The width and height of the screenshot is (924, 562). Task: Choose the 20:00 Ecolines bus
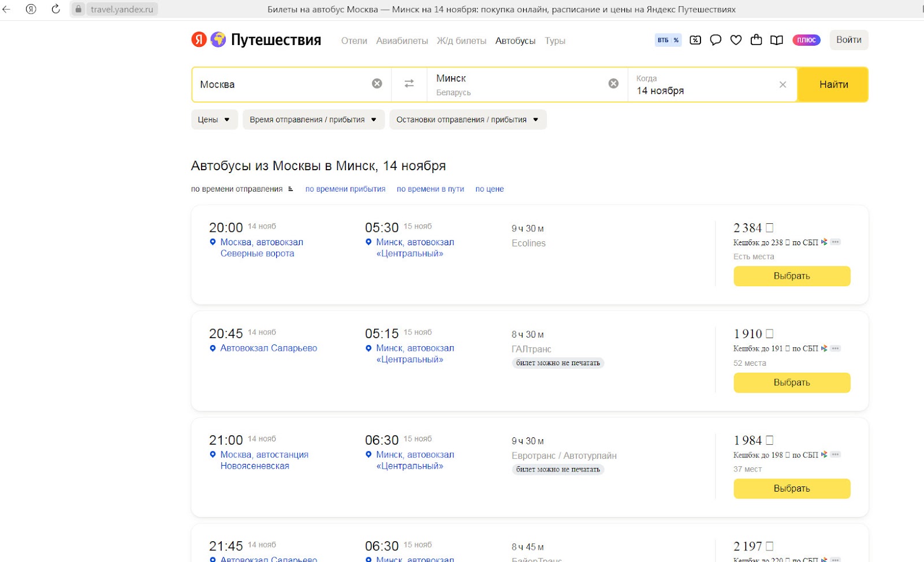[792, 276]
